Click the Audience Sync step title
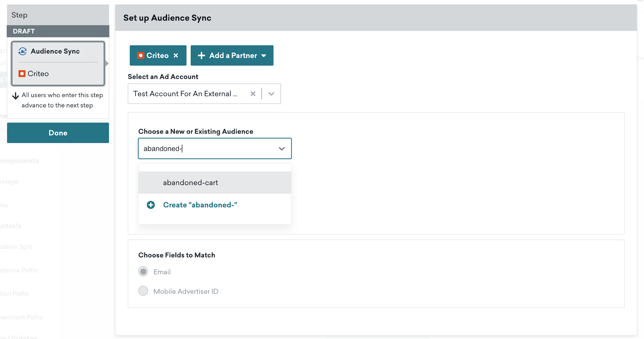Screen dimensions: 644x339 coord(55,51)
